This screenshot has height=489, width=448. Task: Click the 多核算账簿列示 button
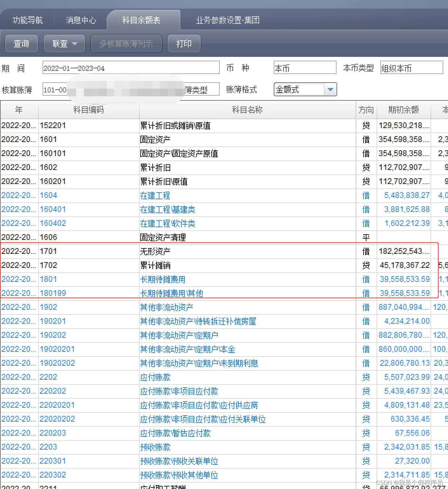pyautogui.click(x=126, y=44)
